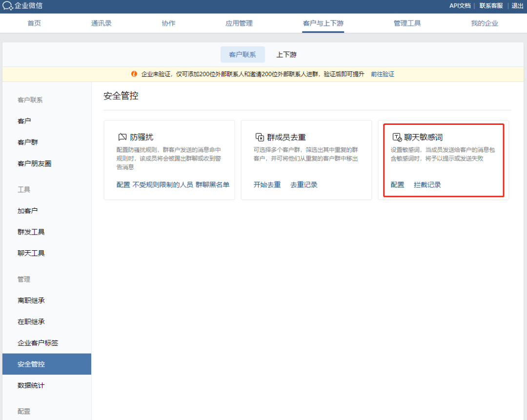Click the 群成员去重 card icon

pos(260,137)
